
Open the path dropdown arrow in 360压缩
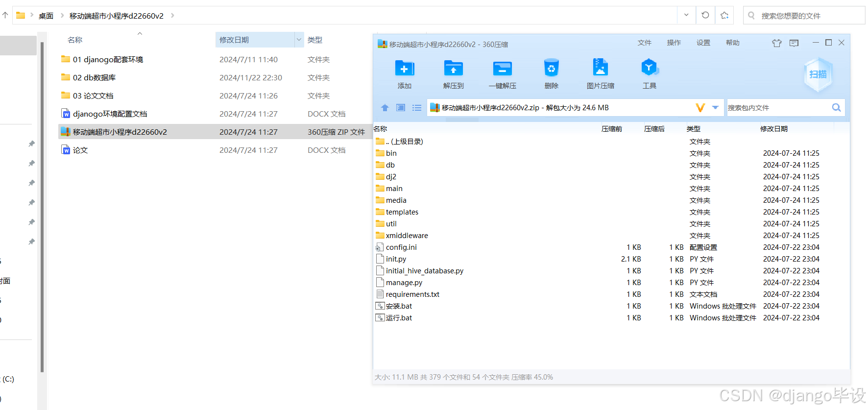tap(715, 108)
